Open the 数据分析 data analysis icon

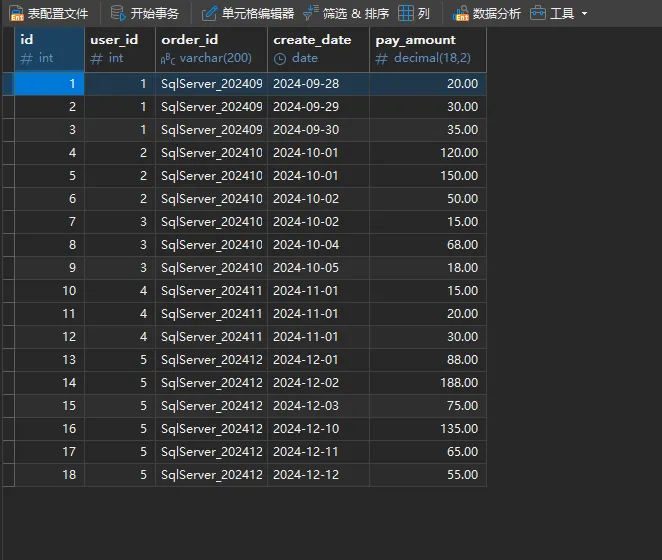coord(461,14)
